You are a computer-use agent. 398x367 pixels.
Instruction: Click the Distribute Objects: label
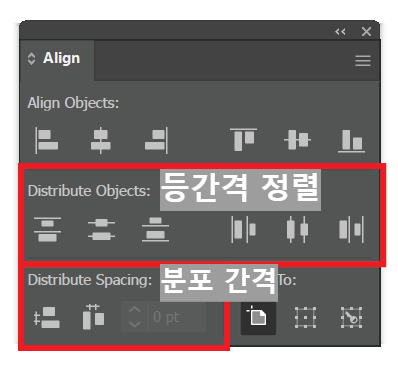(x=89, y=191)
